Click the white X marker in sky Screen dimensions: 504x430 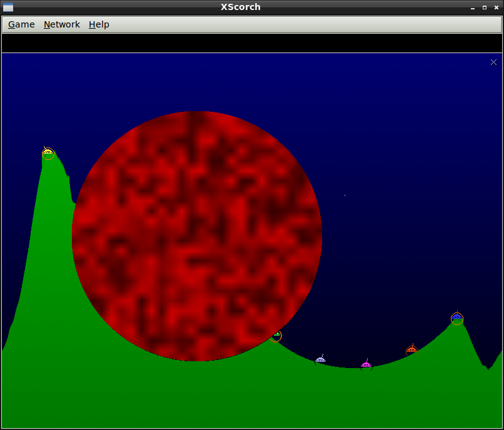494,62
